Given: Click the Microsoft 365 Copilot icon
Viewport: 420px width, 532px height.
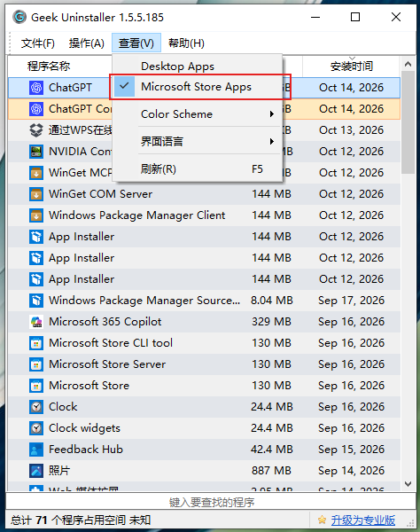Looking at the screenshot, I should point(36,322).
